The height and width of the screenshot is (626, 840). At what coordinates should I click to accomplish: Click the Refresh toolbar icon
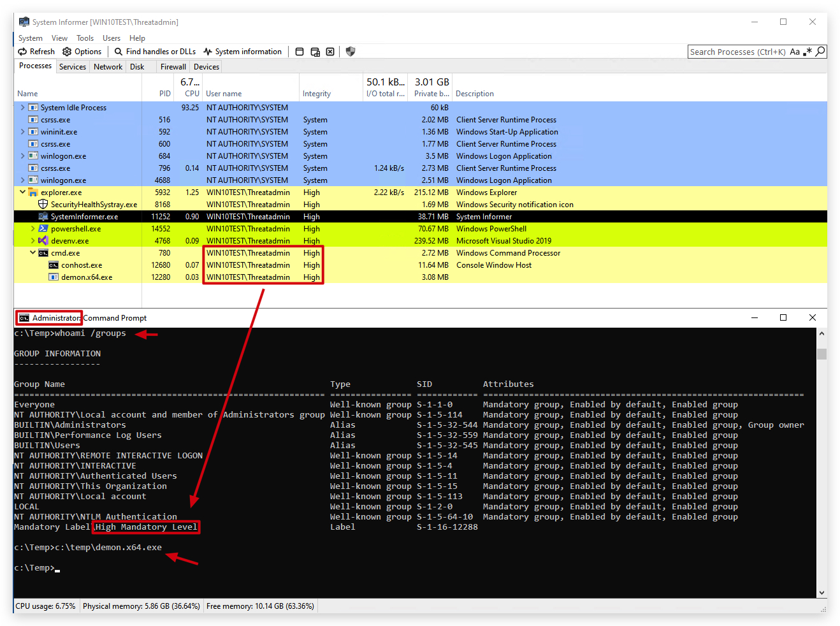point(22,52)
